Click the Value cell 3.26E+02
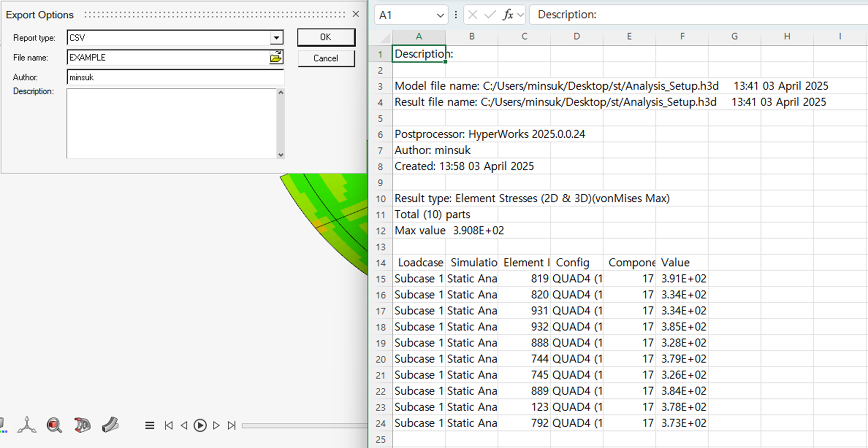This screenshot has width=868, height=448. (682, 375)
